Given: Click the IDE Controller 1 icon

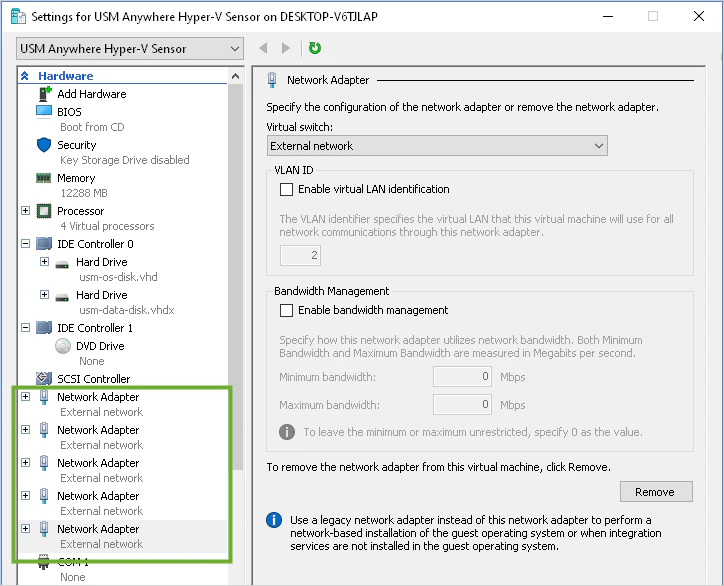Looking at the screenshot, I should pyautogui.click(x=44, y=328).
